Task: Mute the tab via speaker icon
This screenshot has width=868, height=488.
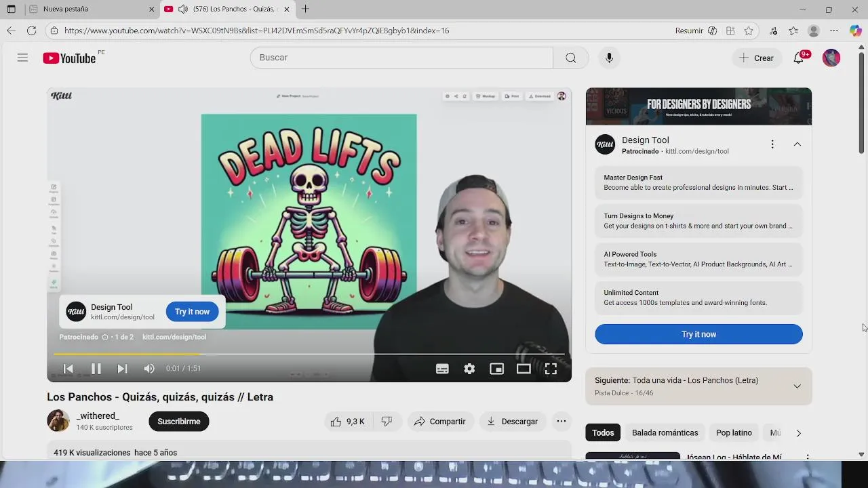Action: (183, 9)
